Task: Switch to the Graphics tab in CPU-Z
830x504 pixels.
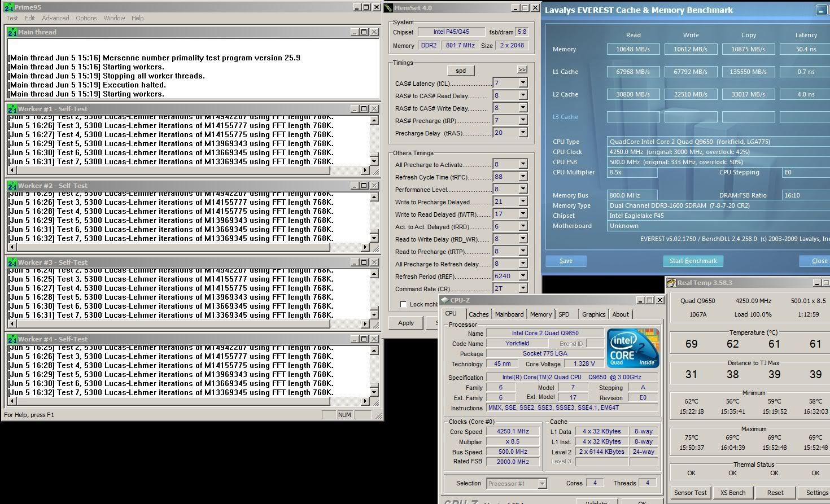Action: coord(594,314)
